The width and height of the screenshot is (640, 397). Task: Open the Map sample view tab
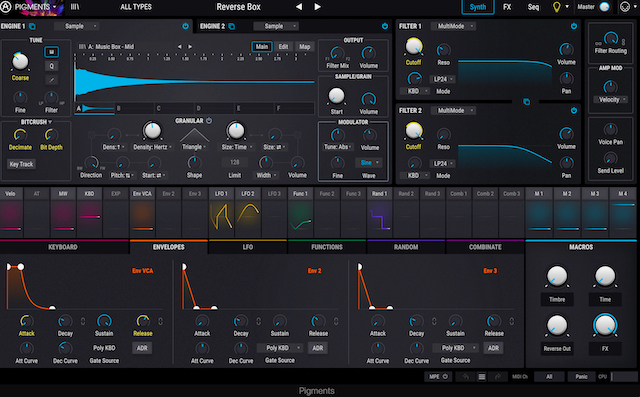point(305,47)
